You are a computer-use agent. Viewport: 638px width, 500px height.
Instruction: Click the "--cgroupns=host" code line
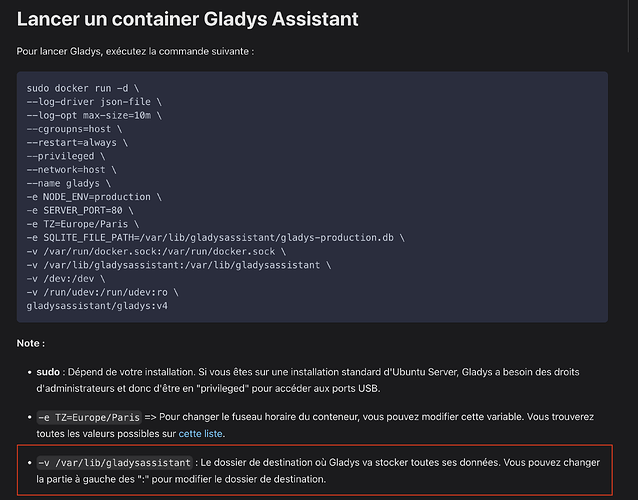click(x=72, y=129)
